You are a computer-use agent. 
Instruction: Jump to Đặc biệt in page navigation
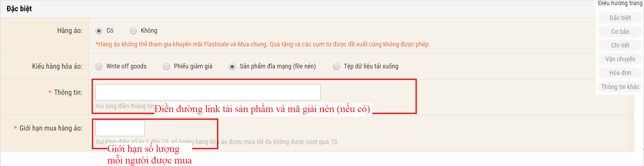[620, 18]
